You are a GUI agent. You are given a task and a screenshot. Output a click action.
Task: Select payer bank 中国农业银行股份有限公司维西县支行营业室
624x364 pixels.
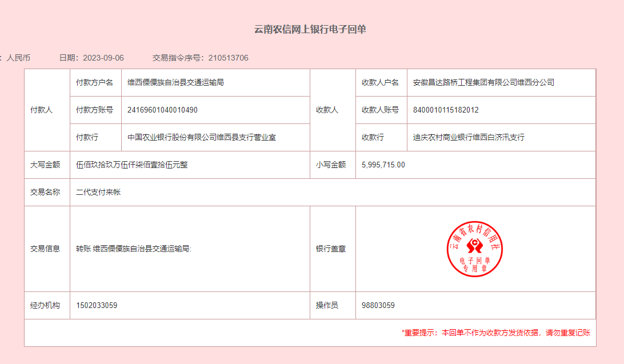(202, 137)
